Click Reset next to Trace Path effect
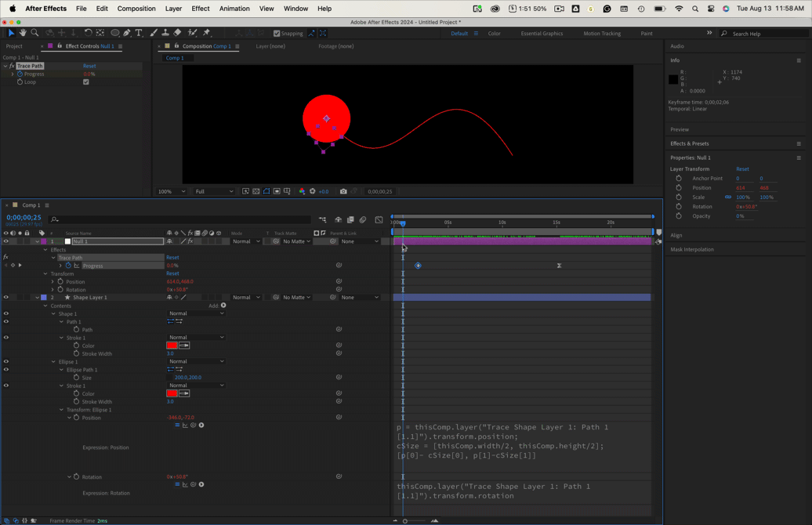The height and width of the screenshot is (525, 812). [89, 66]
